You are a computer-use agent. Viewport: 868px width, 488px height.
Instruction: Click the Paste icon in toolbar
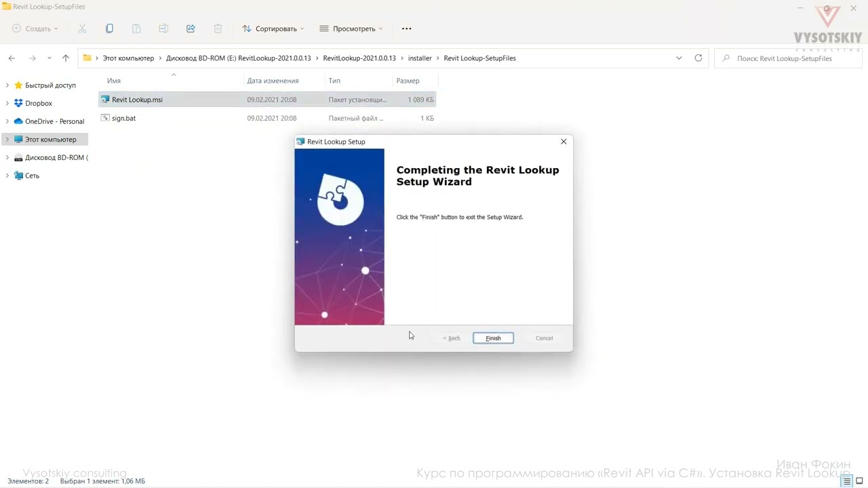point(136,28)
